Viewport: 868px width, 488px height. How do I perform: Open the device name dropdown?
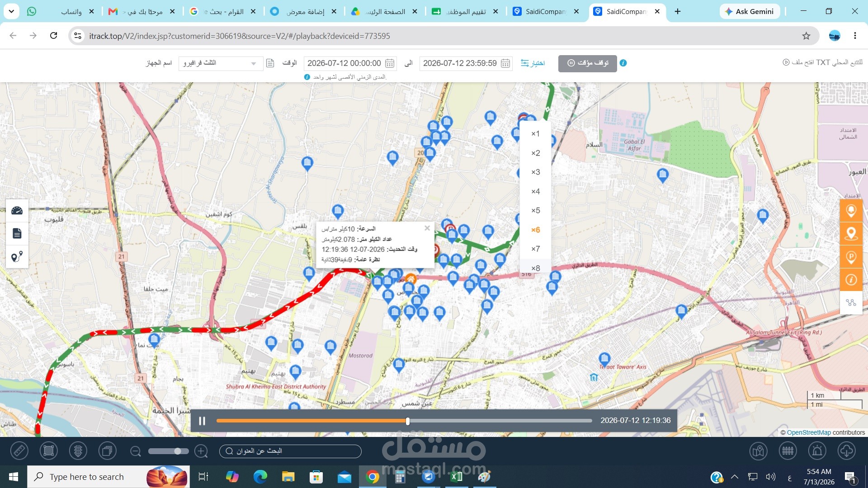click(x=221, y=63)
